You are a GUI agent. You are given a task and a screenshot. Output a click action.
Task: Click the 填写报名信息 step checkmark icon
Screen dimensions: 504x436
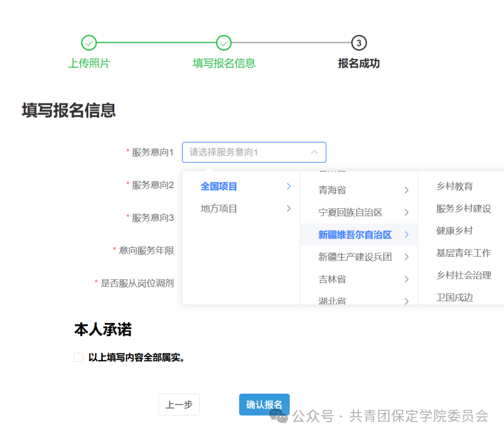[224, 43]
